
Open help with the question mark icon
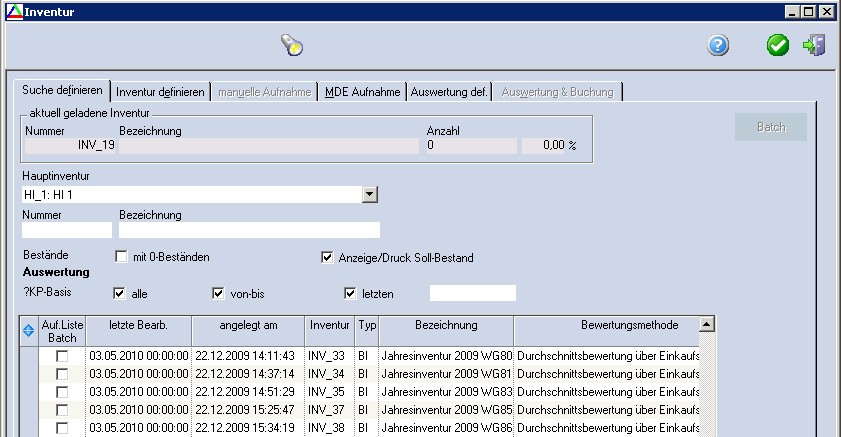[717, 45]
